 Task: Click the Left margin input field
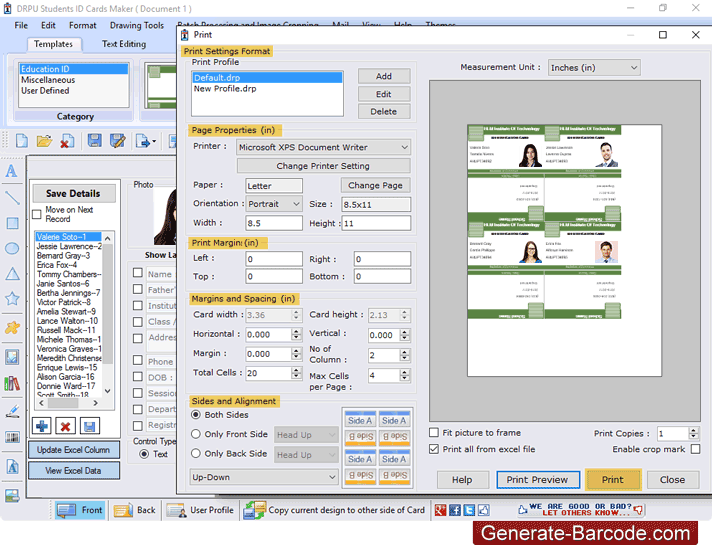click(274, 258)
